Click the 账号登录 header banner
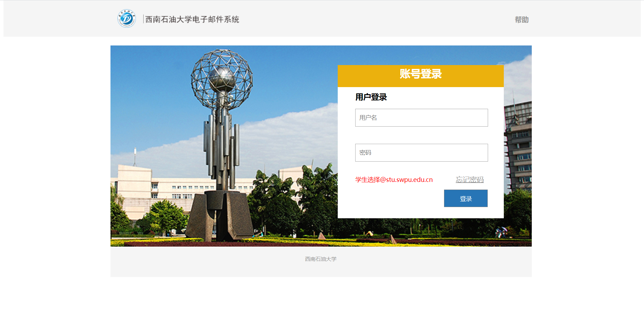Image resolution: width=644 pixels, height=326 pixels. pyautogui.click(x=421, y=76)
